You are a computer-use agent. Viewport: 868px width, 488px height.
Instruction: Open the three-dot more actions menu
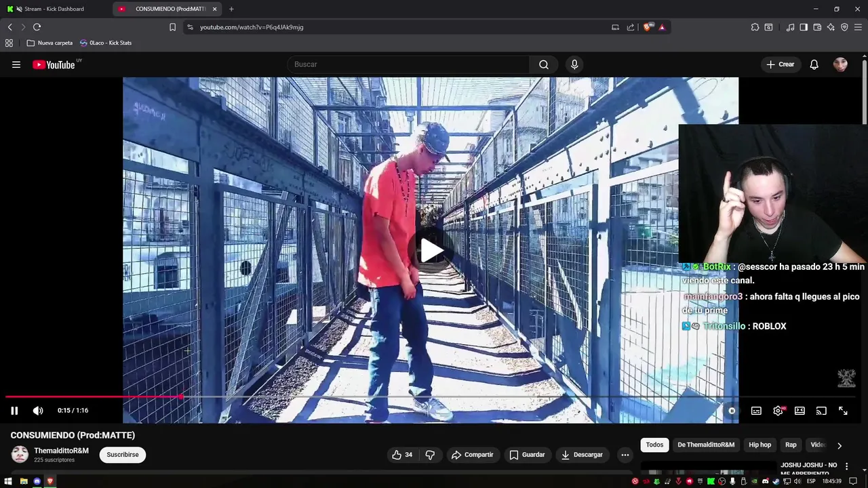[x=625, y=455]
